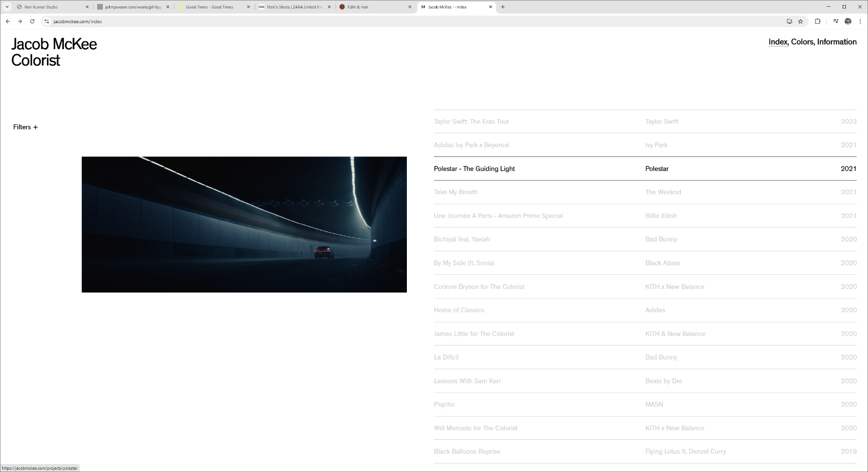Click the Polestar tunnel preview image
Screen dimensions: 868x472
[244, 224]
